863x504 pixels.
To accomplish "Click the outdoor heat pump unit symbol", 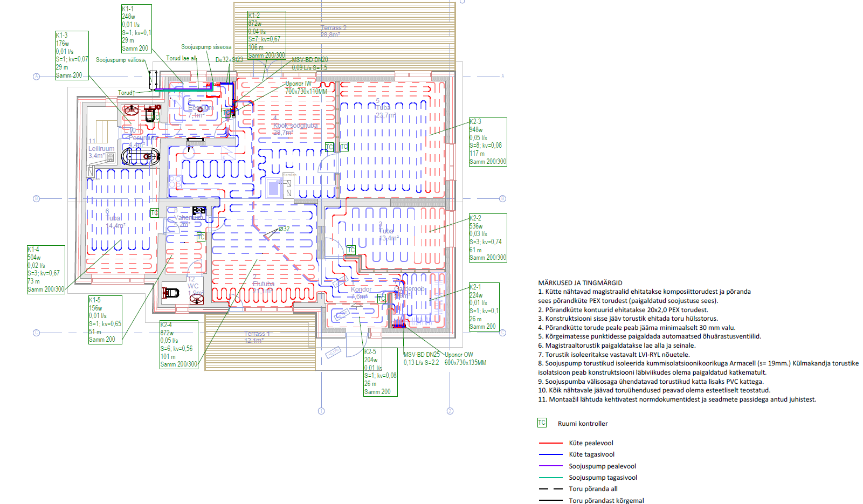I will [153, 80].
